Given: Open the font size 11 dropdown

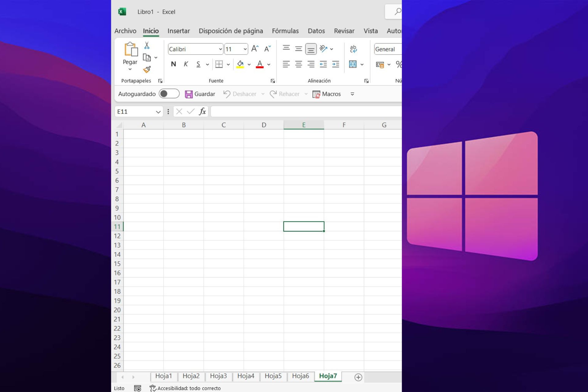Looking at the screenshot, I should pos(245,49).
